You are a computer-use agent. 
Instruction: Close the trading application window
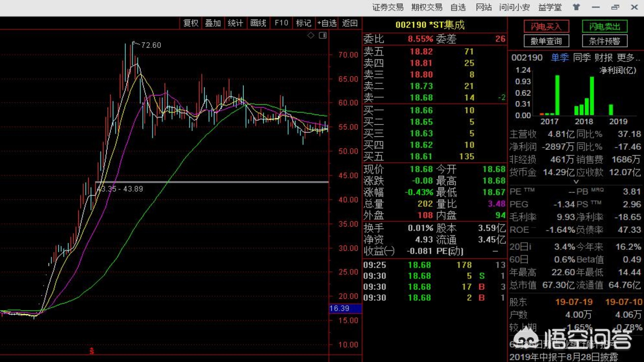click(x=634, y=7)
